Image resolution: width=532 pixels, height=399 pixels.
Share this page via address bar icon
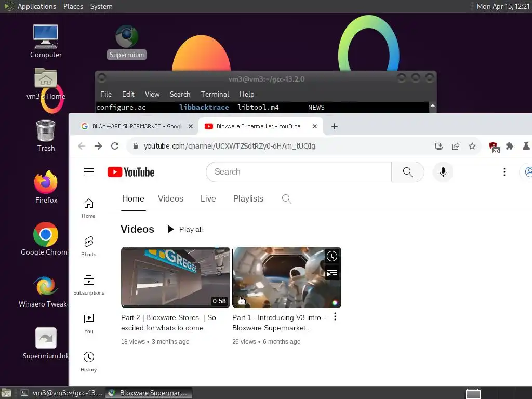point(455,146)
